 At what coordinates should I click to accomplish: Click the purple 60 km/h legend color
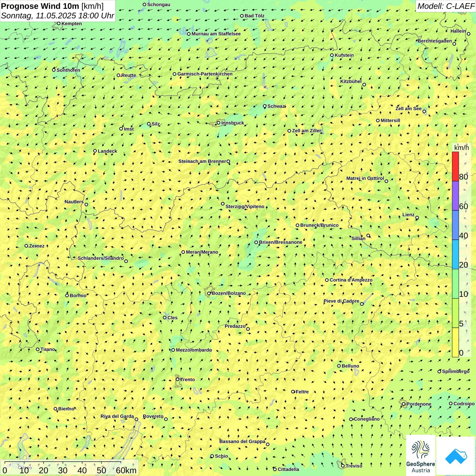[x=455, y=196]
